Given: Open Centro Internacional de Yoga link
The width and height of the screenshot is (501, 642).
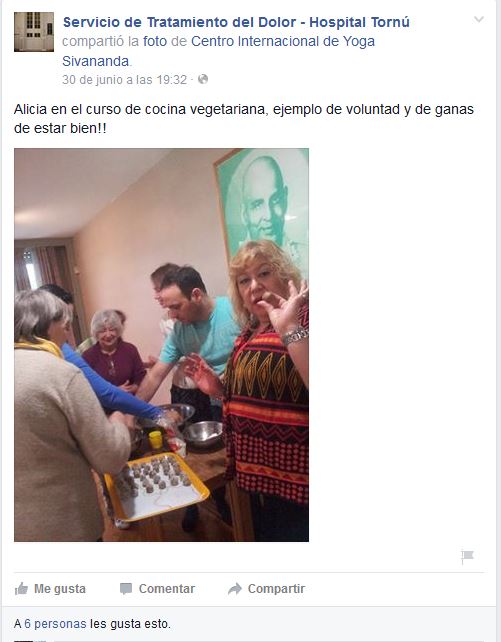Looking at the screenshot, I should pos(283,41).
